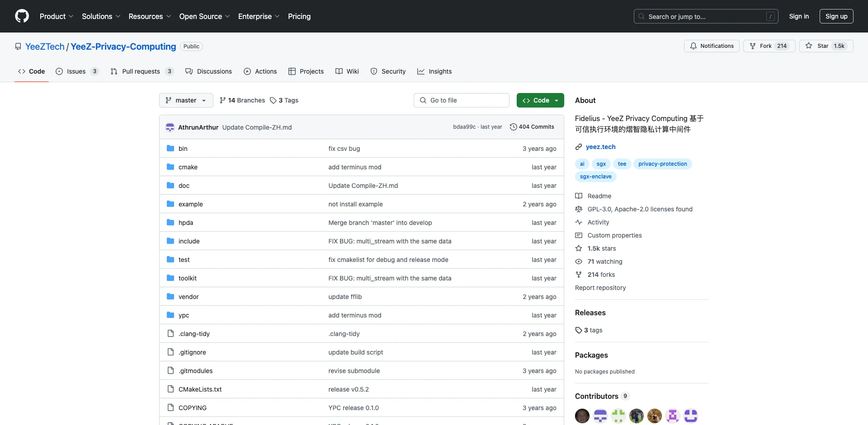The width and height of the screenshot is (868, 425).
Task: Click the first contributor avatar
Action: click(x=582, y=416)
